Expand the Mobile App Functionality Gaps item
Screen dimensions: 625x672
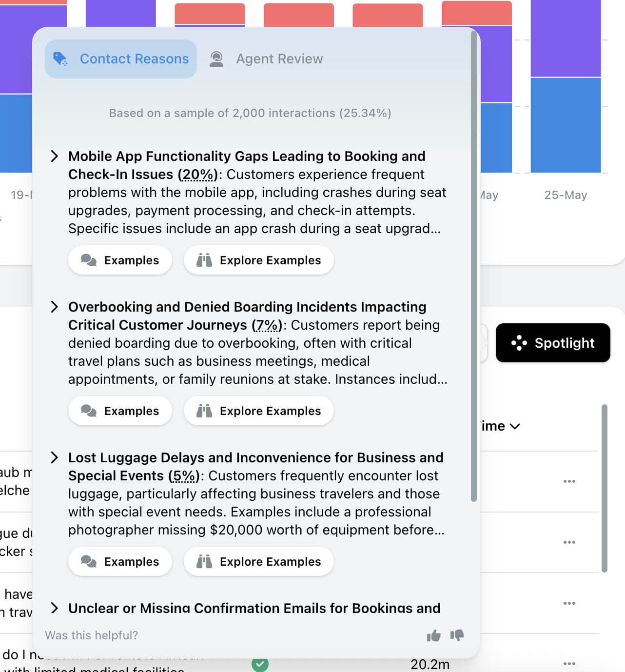pyautogui.click(x=55, y=156)
